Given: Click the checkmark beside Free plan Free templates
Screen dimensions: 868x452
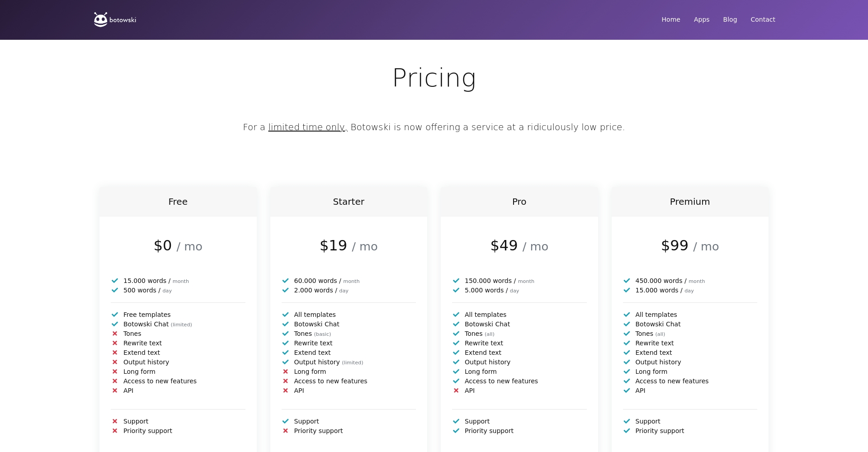Looking at the screenshot, I should coord(115,315).
